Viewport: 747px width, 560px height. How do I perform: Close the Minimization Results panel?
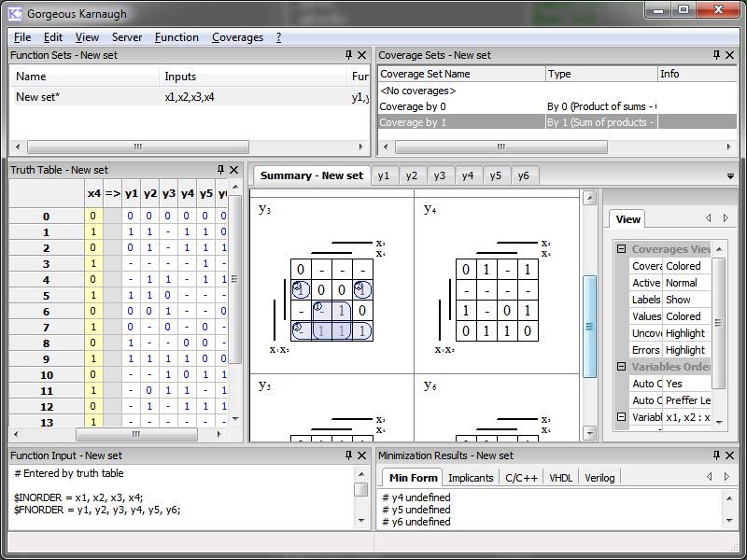(x=729, y=455)
